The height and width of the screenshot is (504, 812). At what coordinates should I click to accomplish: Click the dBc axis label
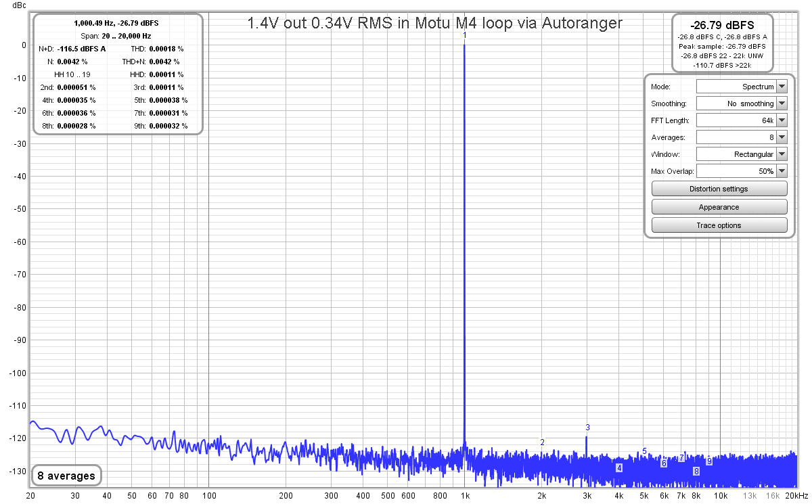coord(19,7)
